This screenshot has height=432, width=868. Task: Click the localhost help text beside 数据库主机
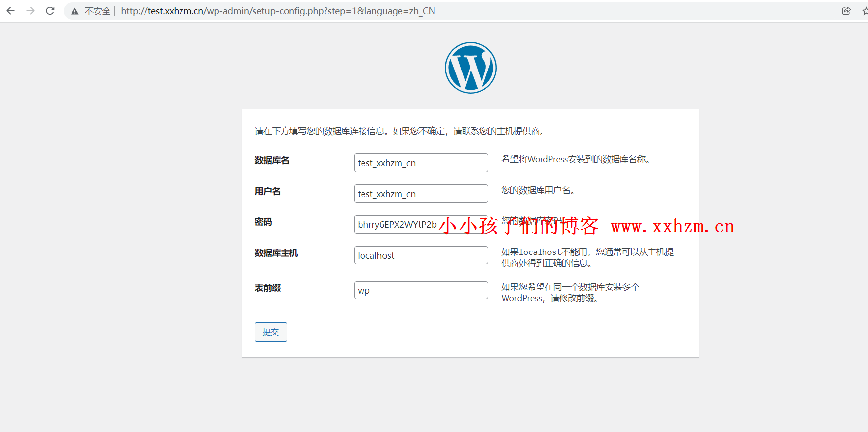(587, 257)
